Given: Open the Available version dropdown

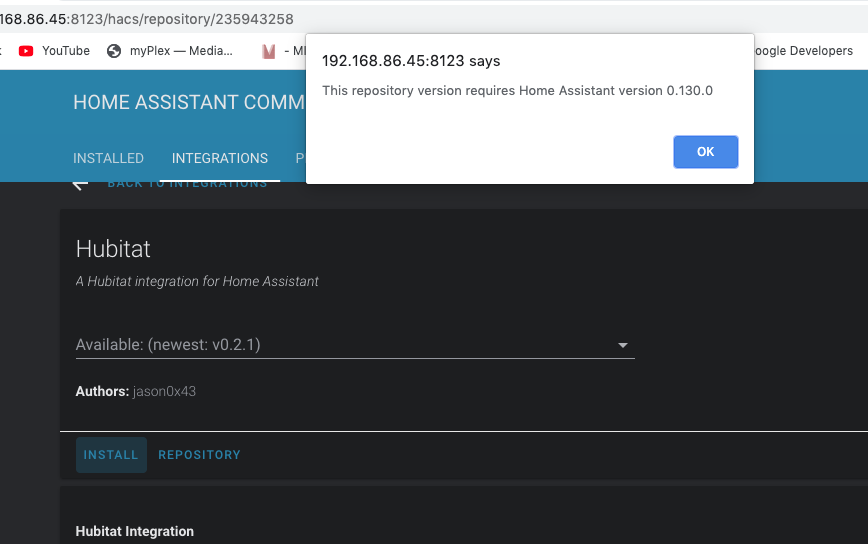Looking at the screenshot, I should 355,345.
